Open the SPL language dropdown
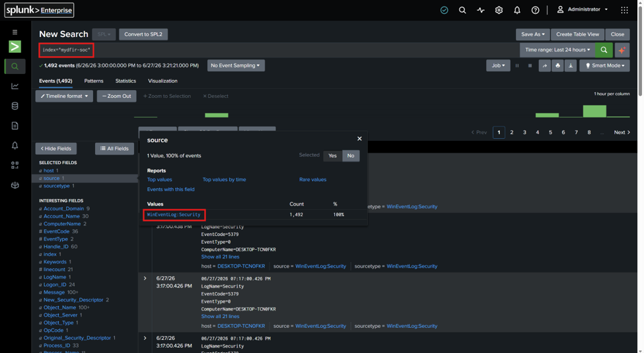The height and width of the screenshot is (353, 644). click(x=104, y=34)
